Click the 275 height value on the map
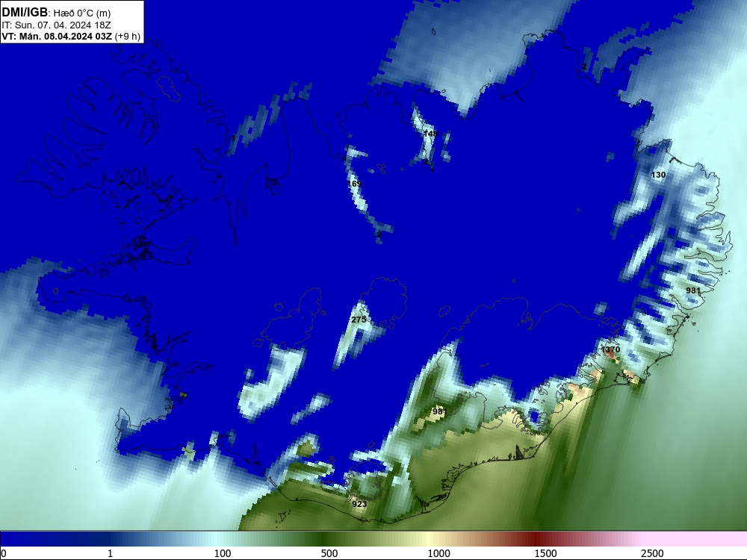Image resolution: width=747 pixels, height=560 pixels. pos(359,320)
